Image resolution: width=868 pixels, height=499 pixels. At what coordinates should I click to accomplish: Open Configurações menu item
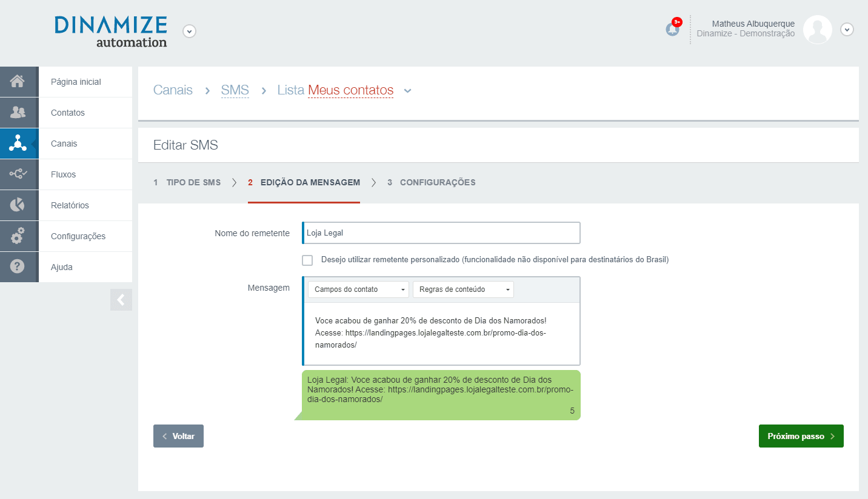click(x=78, y=236)
